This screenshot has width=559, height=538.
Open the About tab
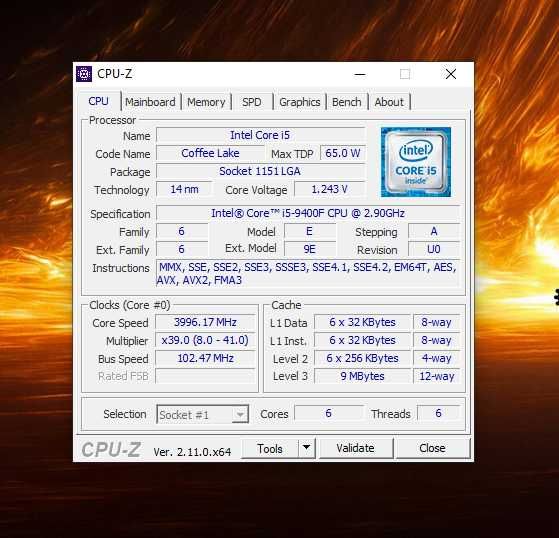click(389, 102)
